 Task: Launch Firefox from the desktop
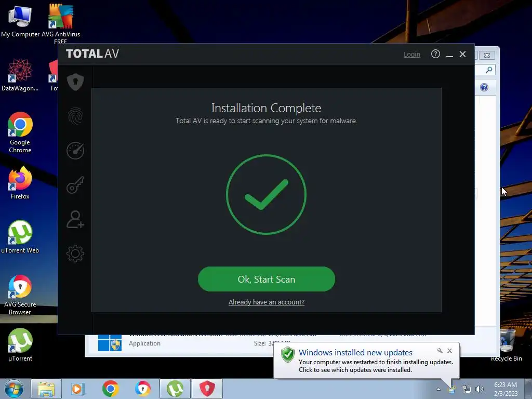20,183
